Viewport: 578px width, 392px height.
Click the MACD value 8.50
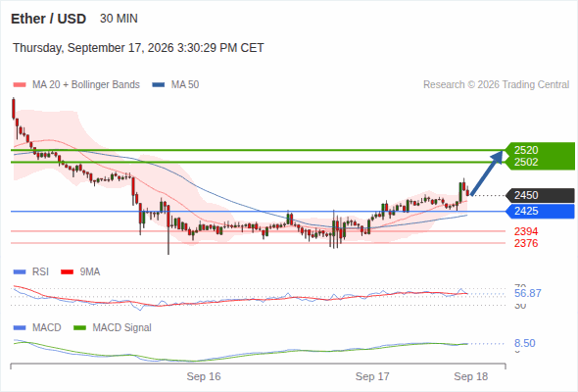(x=525, y=343)
